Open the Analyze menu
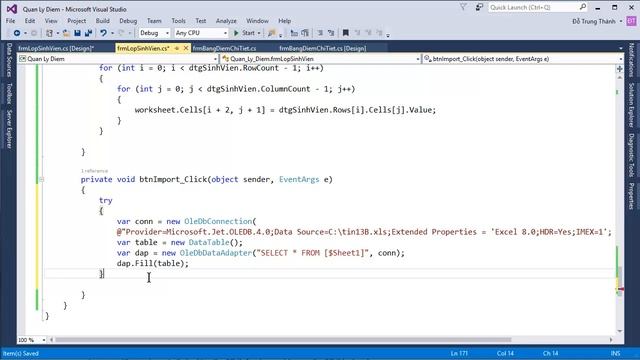Screen dimensions: 640x360 coord(226,21)
